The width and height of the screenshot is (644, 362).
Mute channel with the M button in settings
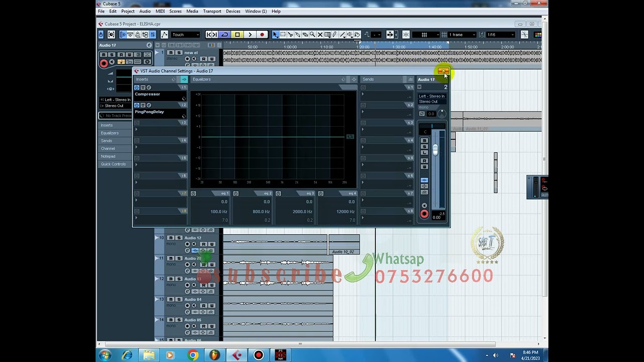(424, 140)
